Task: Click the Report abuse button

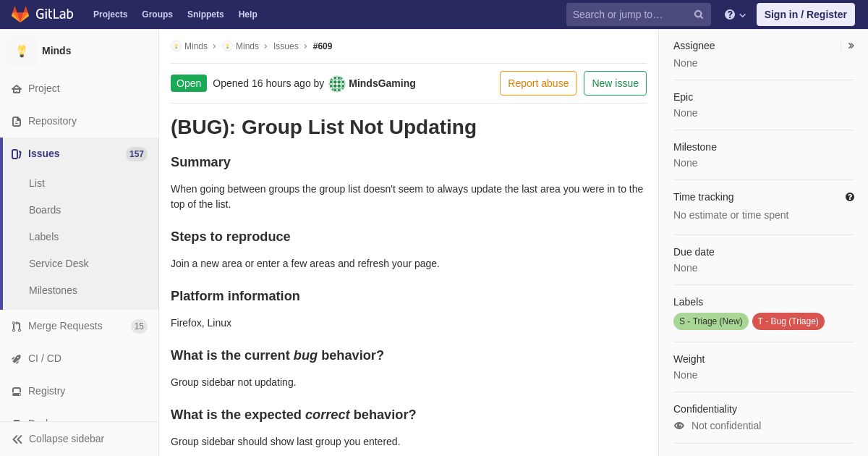Action: point(538,83)
